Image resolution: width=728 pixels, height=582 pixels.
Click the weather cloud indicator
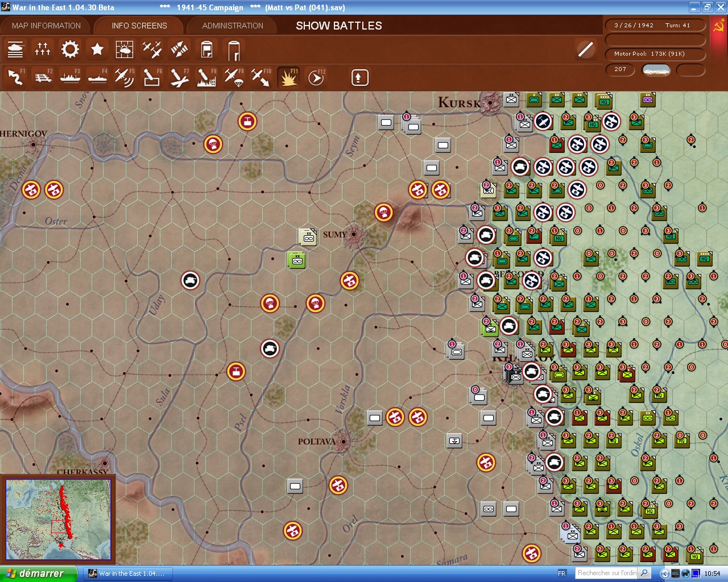(x=656, y=70)
